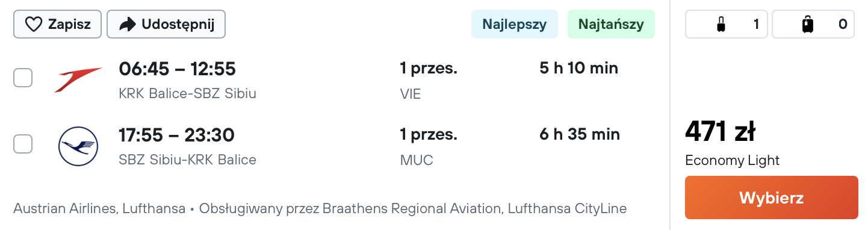The height and width of the screenshot is (230, 868).
Task: Open the Najlepszy tag
Action: tap(515, 25)
